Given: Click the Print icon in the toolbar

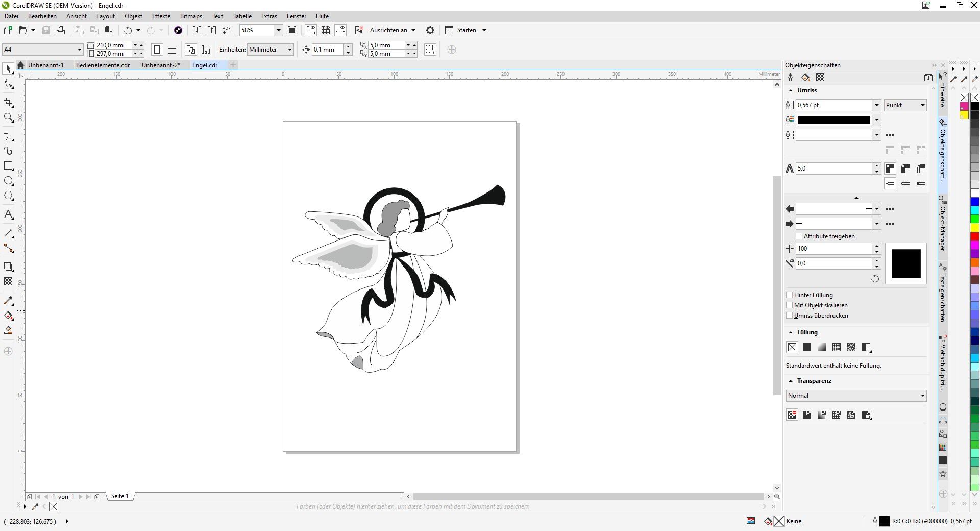Looking at the screenshot, I should (61, 30).
